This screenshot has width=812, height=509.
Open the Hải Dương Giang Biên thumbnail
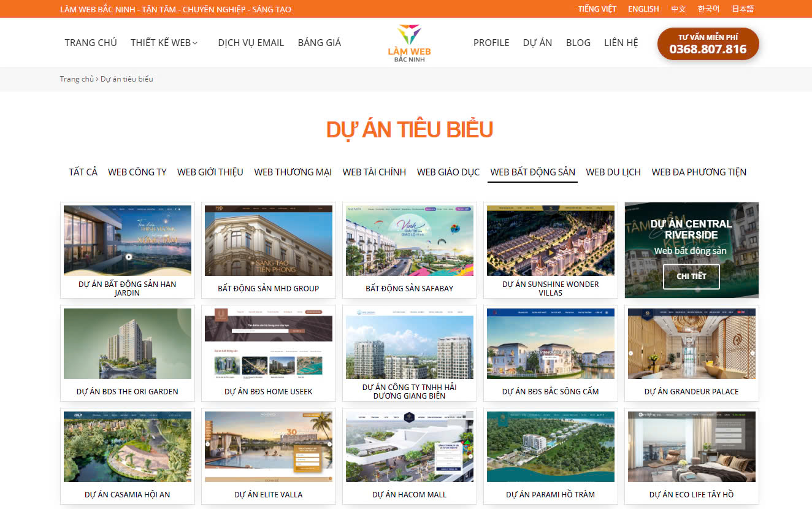(410, 343)
